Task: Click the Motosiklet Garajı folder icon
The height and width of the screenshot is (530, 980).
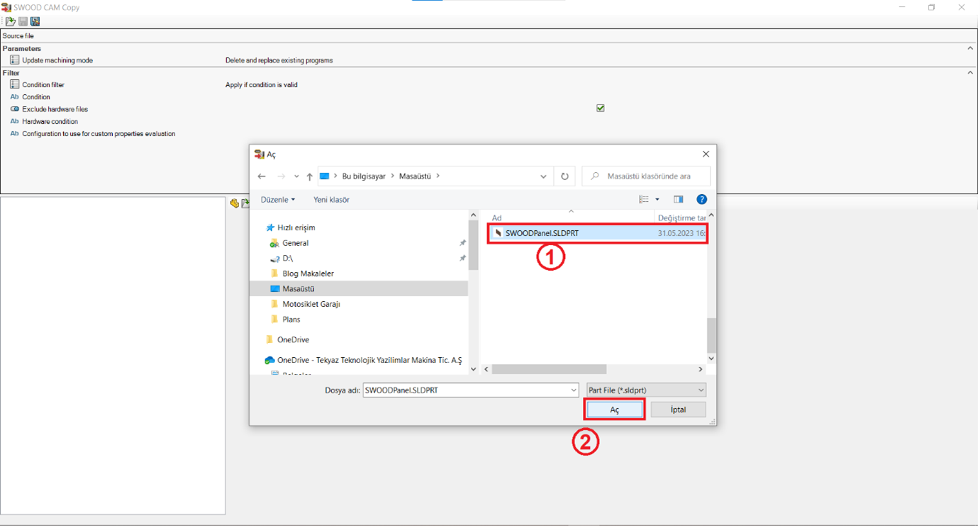Action: pyautogui.click(x=274, y=304)
